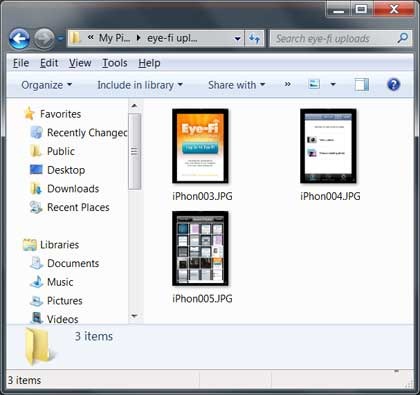420x395 pixels.
Task: Open the Organize dropdown
Action: click(x=46, y=85)
